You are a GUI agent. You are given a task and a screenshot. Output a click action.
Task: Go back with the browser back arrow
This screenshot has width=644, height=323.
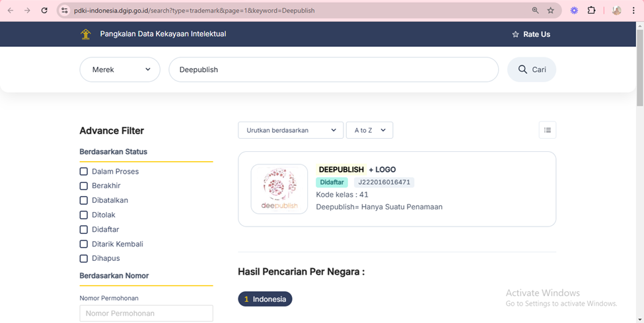(11, 11)
